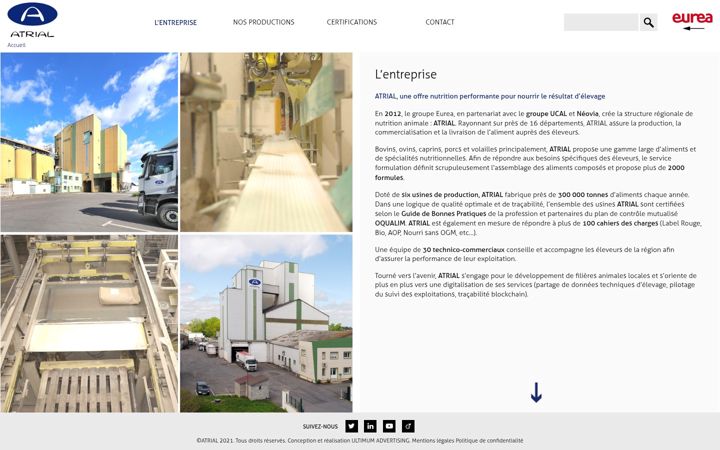
Task: Open the NOS PRODUCTIONS menu
Action: tap(264, 22)
